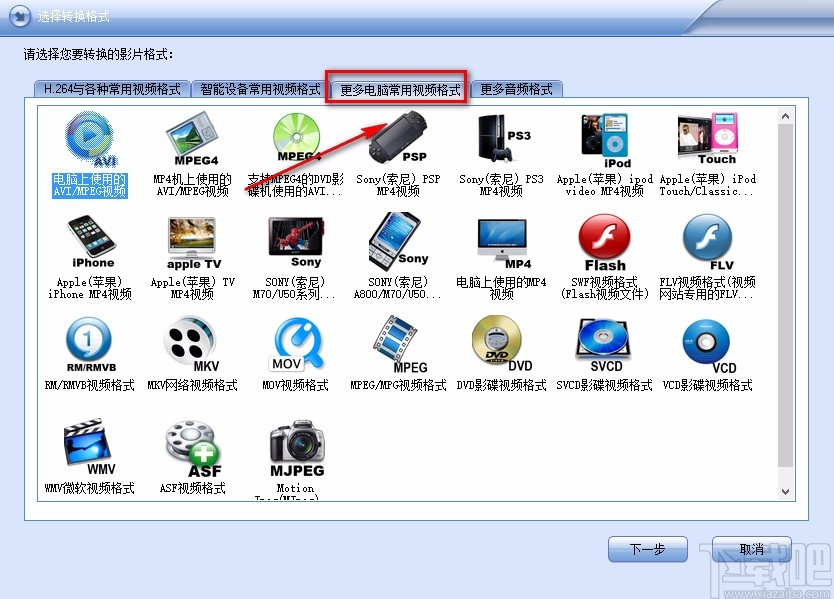Pick the ASF video format icon
This screenshot has height=599, width=834.
193,449
